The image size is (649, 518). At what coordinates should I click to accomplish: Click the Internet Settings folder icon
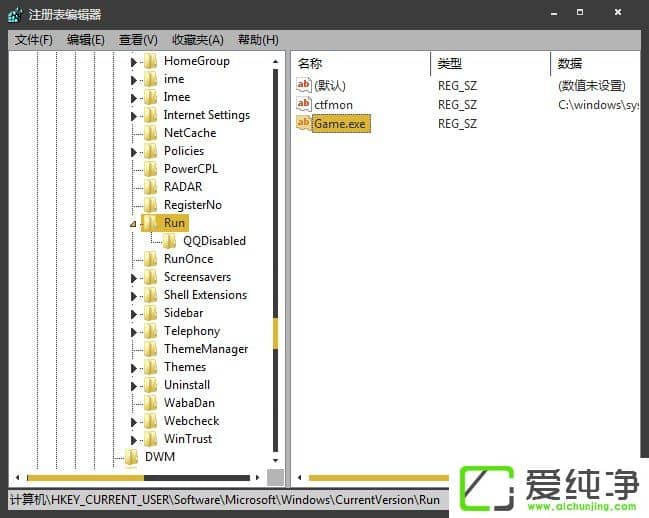[150, 115]
